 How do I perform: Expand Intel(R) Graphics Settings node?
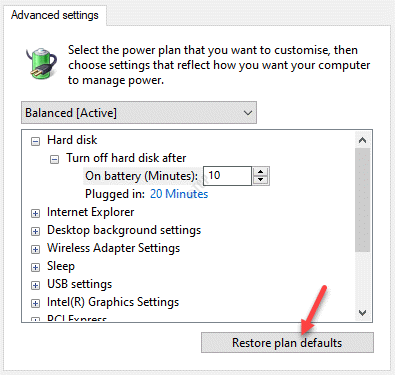pyautogui.click(x=35, y=303)
